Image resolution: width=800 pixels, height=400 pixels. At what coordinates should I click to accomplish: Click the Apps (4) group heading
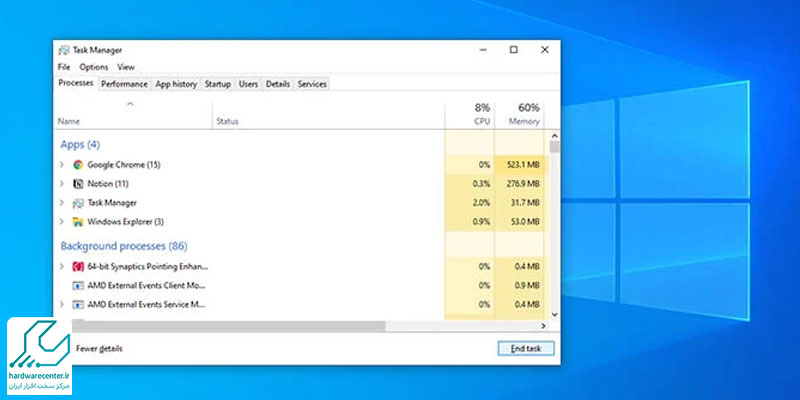coord(80,144)
